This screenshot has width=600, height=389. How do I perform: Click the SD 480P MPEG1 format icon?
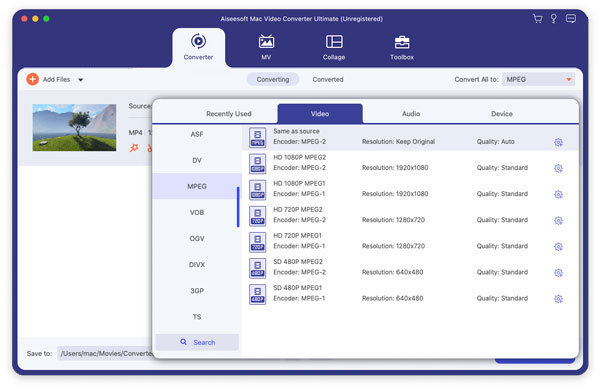[258, 294]
